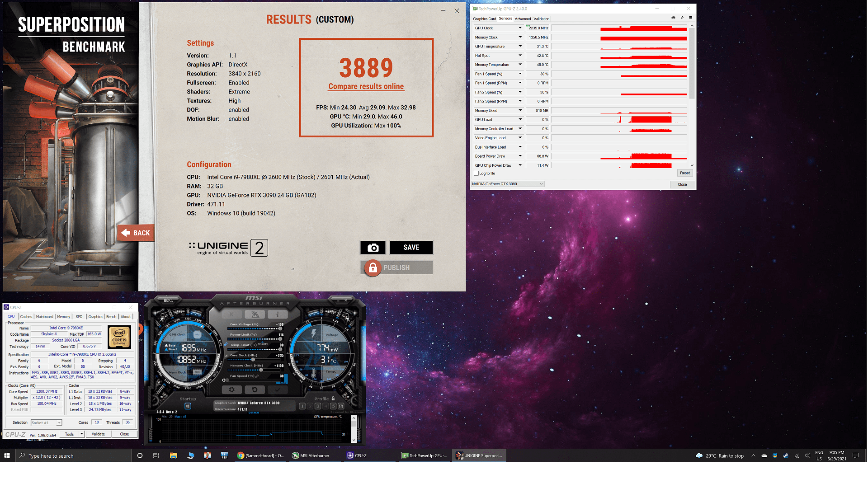Click GPU-Z screenshot camera icon
Screen dimensions: 868x488
click(673, 18)
